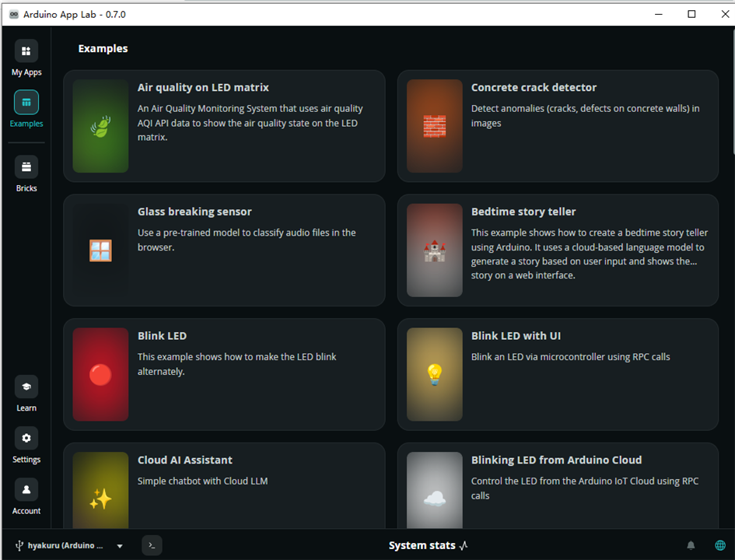
Task: Open the My Apps sidebar icon
Action: (26, 51)
